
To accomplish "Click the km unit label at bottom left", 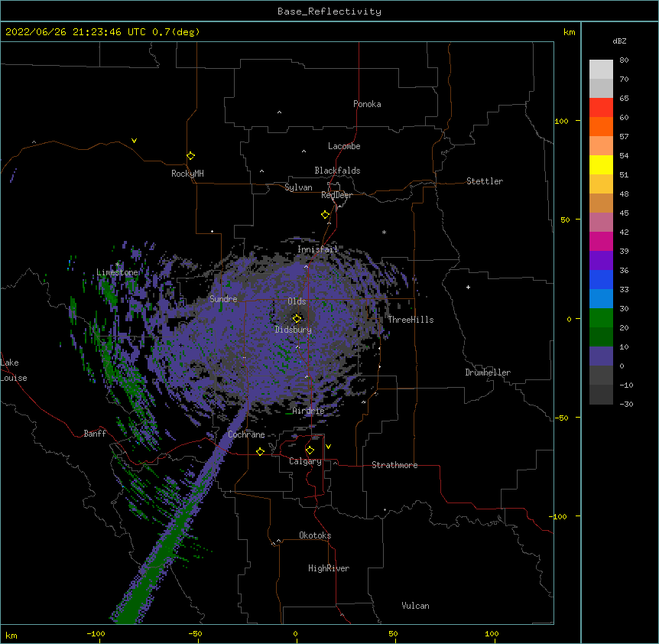I will tap(11, 636).
